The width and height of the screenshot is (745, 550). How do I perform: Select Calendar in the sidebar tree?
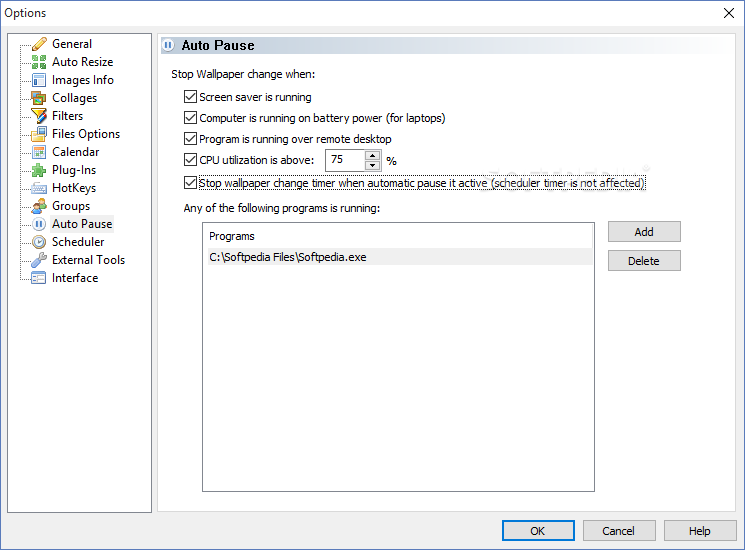click(x=76, y=152)
